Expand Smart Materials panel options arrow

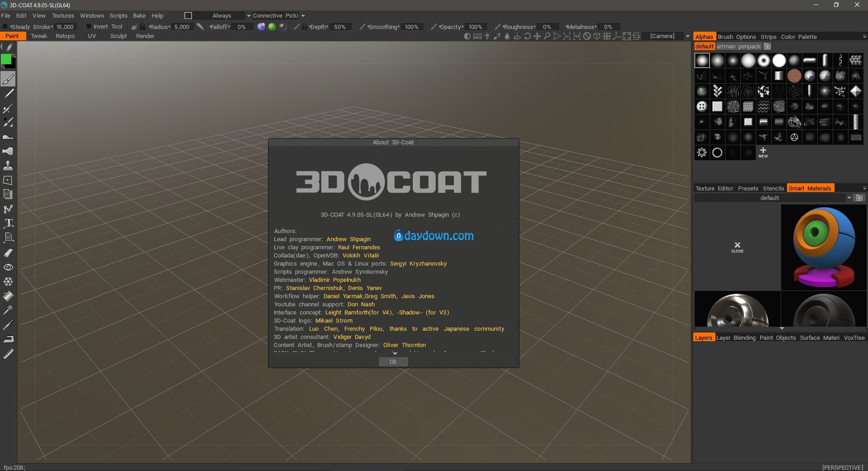pos(864,188)
